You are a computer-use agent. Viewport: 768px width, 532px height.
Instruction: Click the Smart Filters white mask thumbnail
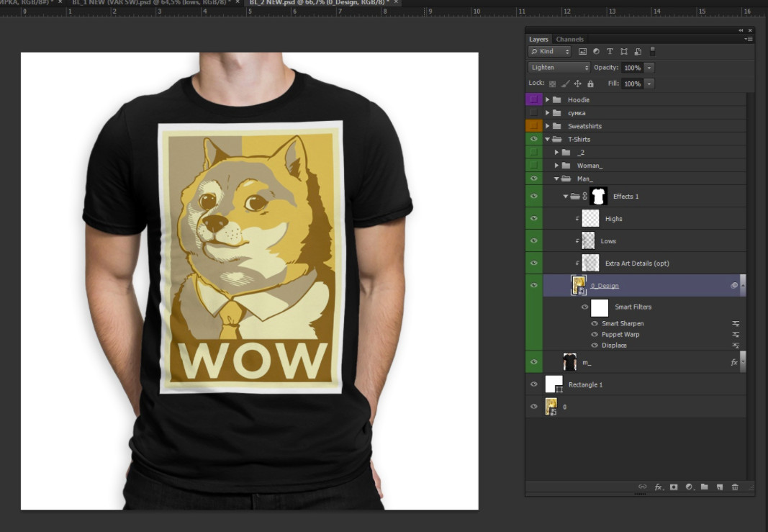600,307
